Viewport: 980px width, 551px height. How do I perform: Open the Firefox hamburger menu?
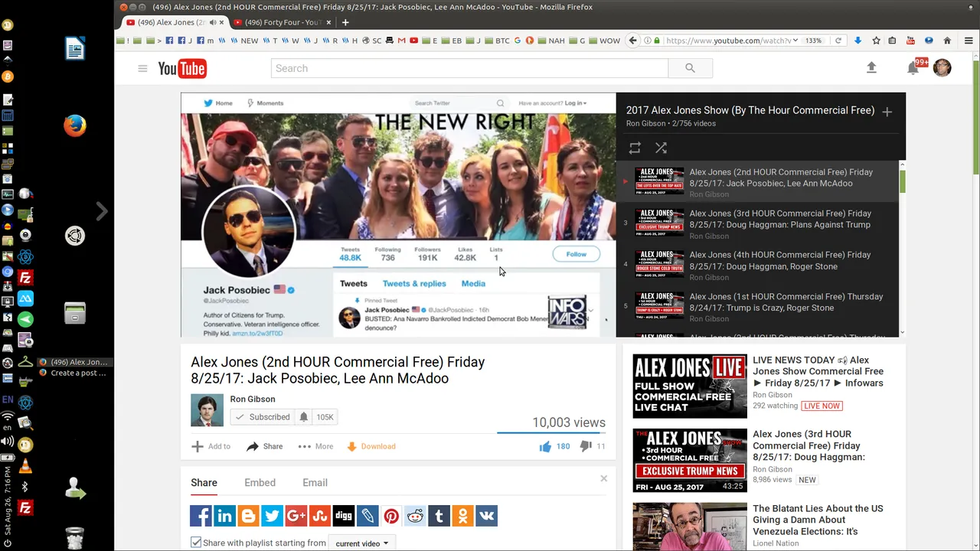[969, 41]
